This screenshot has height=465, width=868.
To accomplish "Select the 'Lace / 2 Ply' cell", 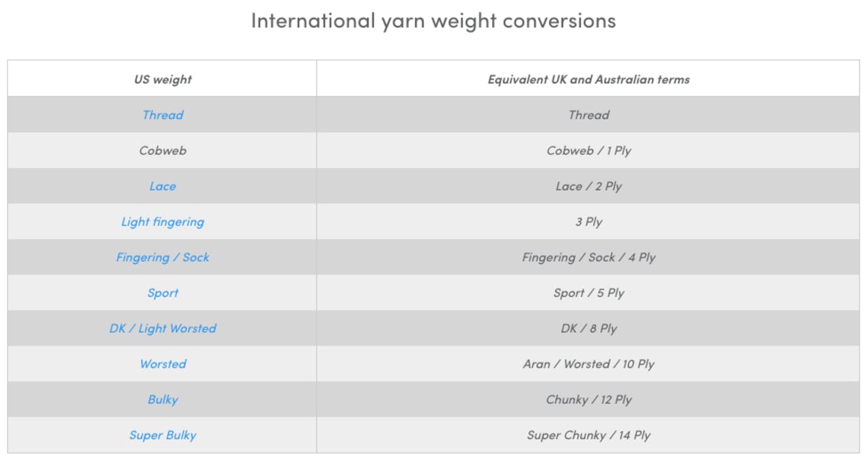I will tap(588, 186).
